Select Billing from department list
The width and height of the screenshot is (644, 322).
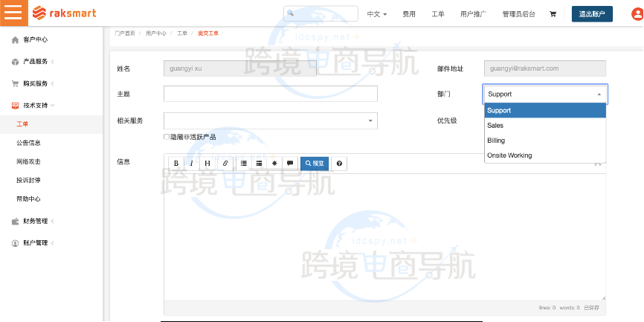(496, 141)
